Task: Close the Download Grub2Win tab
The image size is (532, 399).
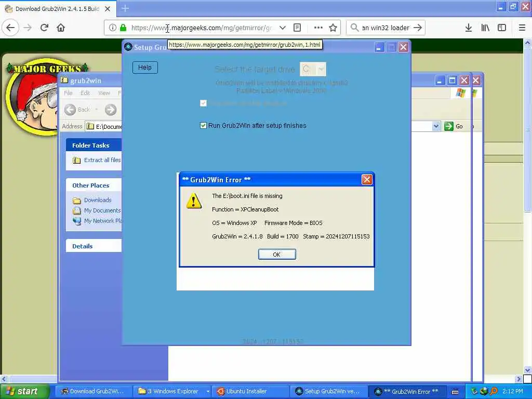Action: coord(108,9)
